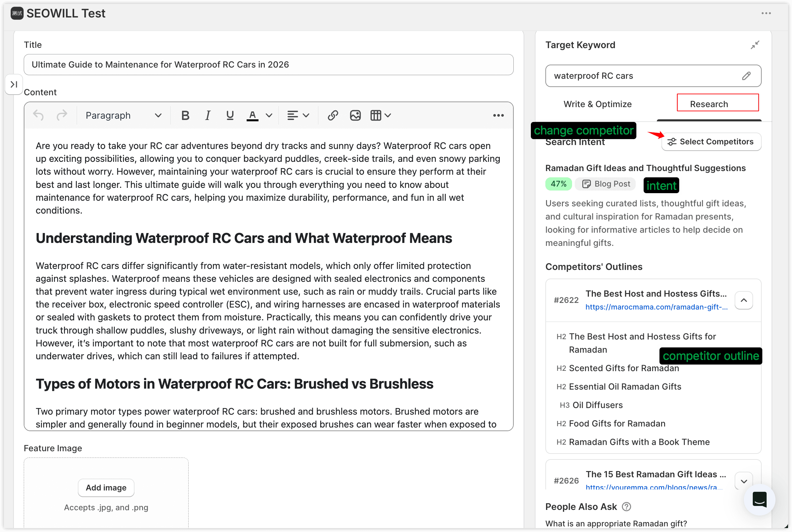Click 'Ramadan Gifts with a Book Theme' heading
The height and width of the screenshot is (532, 792).
click(639, 441)
